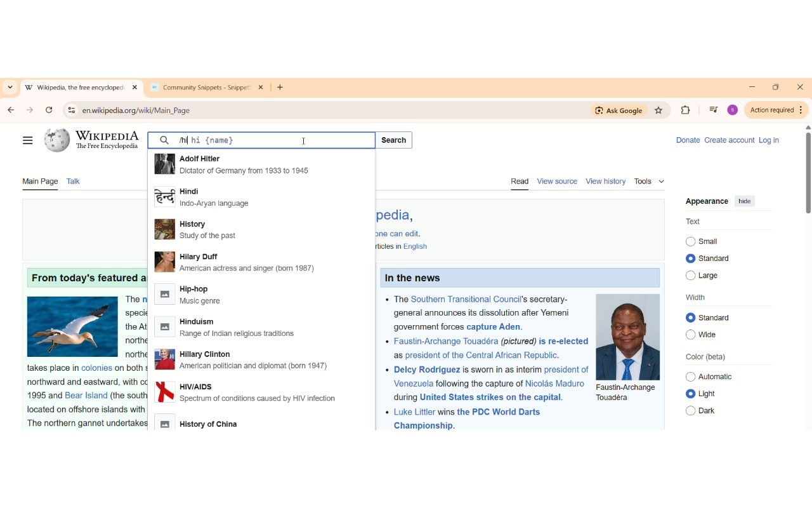Screen dimensions: 812x508
Task: Open the Extensions puzzle icon
Action: pyautogui.click(x=685, y=110)
